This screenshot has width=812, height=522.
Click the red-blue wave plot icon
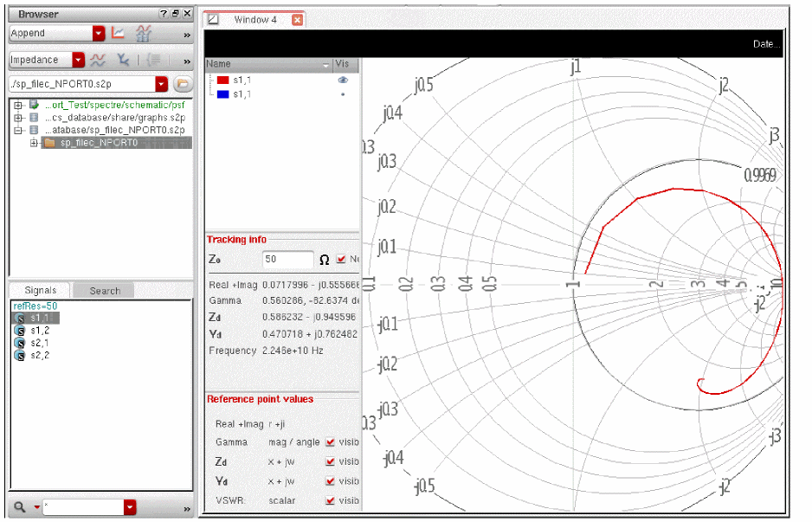click(99, 60)
